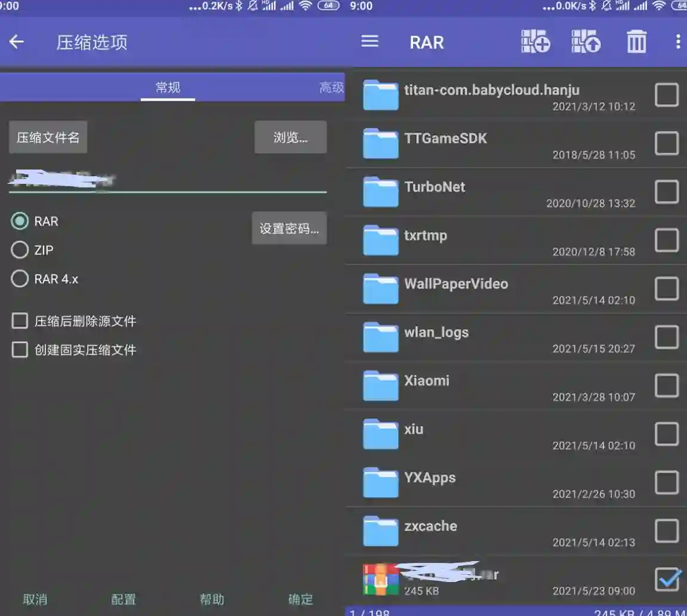Image resolution: width=687 pixels, height=616 pixels.
Task: Check the wlan_logs folder checkbox
Action: click(666, 337)
